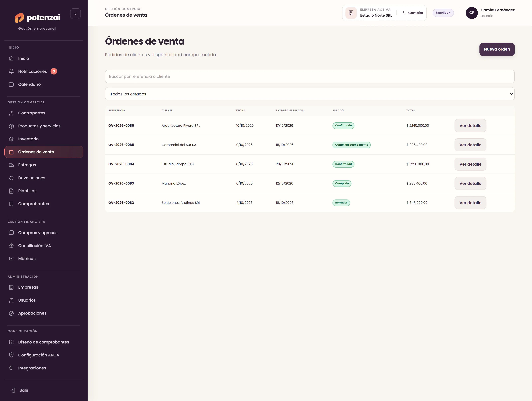Click the Nueva orden button
The width and height of the screenshot is (532, 401).
(497, 49)
